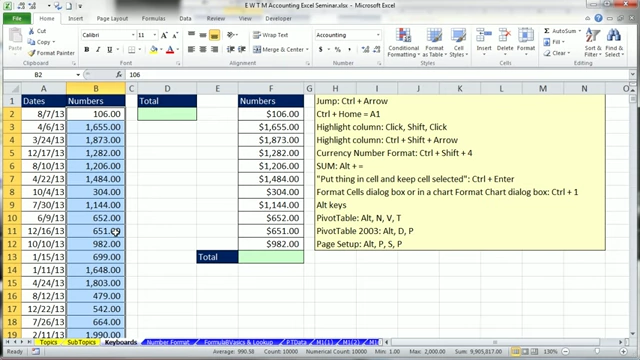The width and height of the screenshot is (640, 360).
Task: Click Increase Indent icon
Action: 242,49
